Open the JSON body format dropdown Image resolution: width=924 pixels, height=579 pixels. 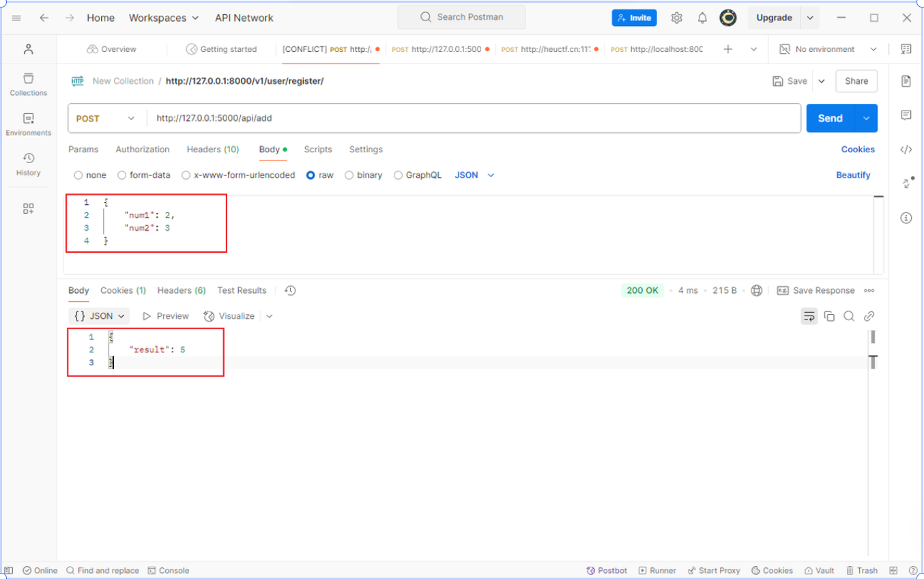[474, 175]
